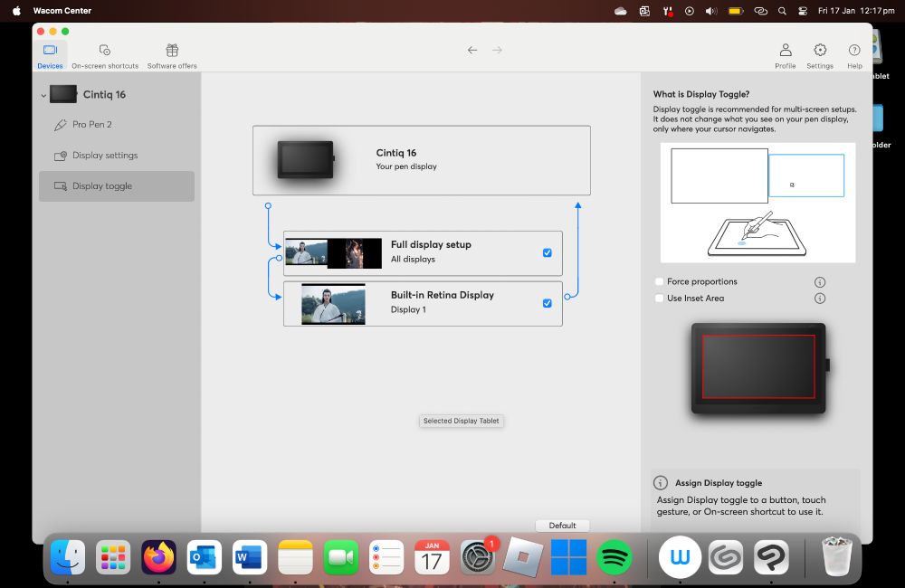
Task: Select Pro Pen 2 in the sidebar
Action: click(x=92, y=125)
